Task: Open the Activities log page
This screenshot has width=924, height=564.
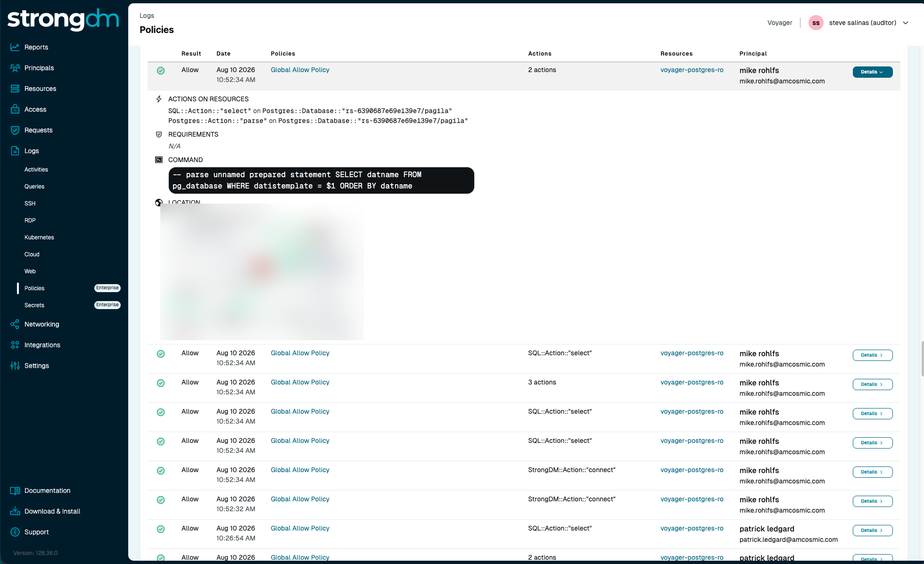Action: [36, 170]
